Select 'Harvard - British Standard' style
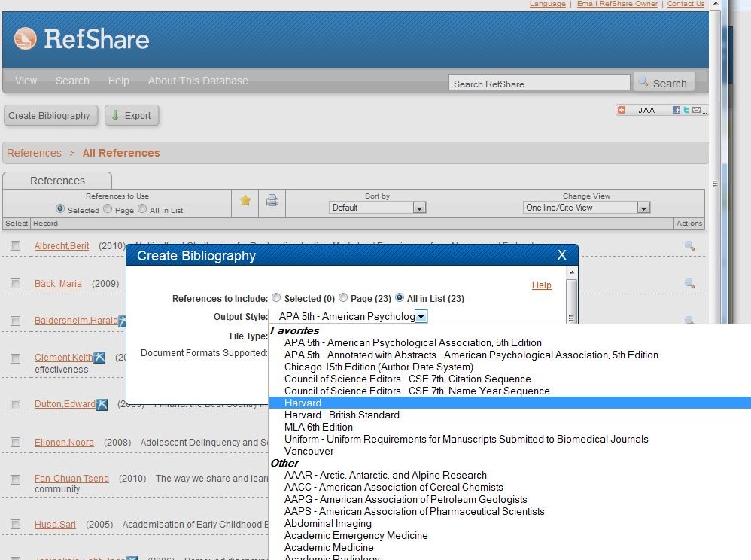The height and width of the screenshot is (560, 751). [x=342, y=415]
